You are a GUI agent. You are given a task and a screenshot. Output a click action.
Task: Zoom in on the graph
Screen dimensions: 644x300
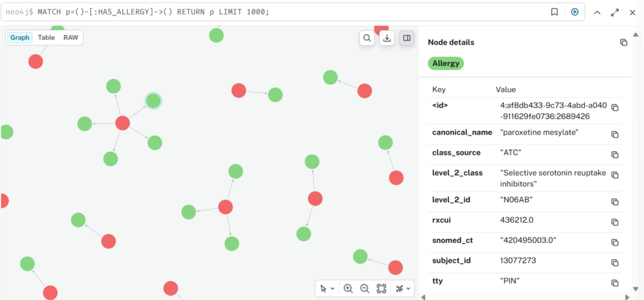(x=348, y=289)
